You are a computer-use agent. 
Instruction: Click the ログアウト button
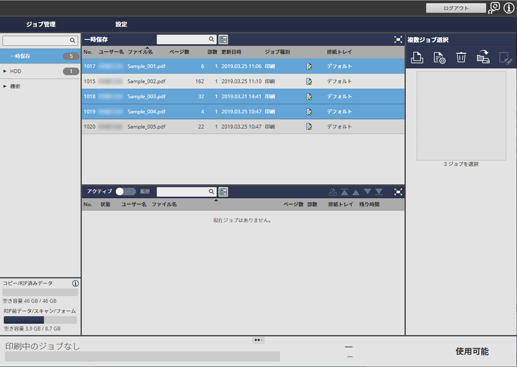(456, 8)
